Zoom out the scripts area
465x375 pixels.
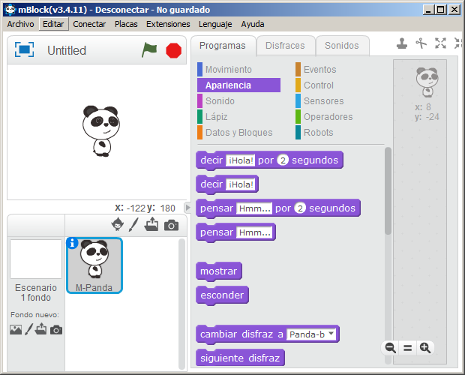pos(390,348)
